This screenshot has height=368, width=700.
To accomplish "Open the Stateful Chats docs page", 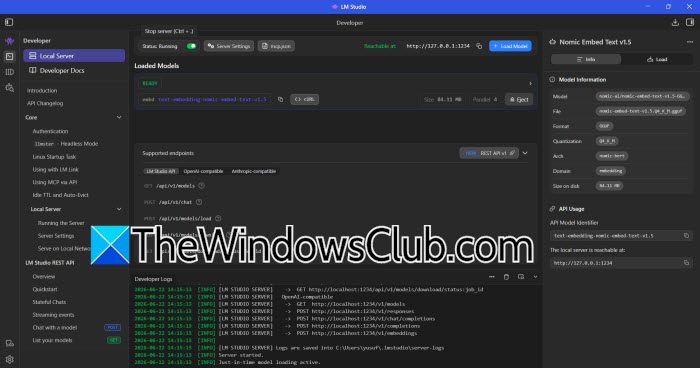I will (x=49, y=302).
